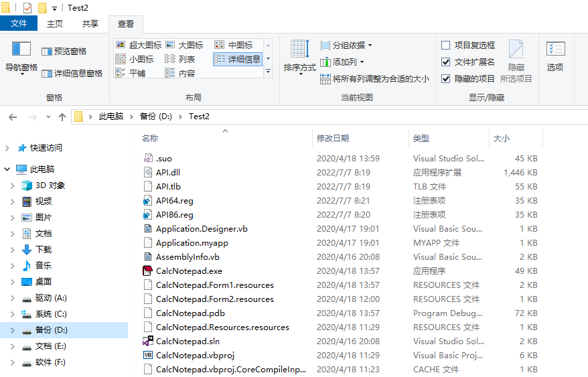Open Group by (分组依据) dropdown
Screen dimensions: 588x377
pos(346,46)
